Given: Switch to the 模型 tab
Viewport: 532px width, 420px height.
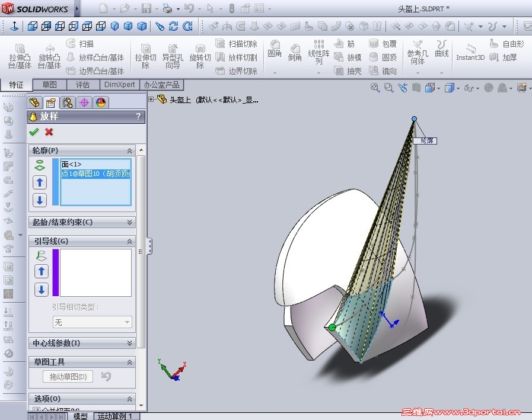Looking at the screenshot, I should pyautogui.click(x=80, y=416).
